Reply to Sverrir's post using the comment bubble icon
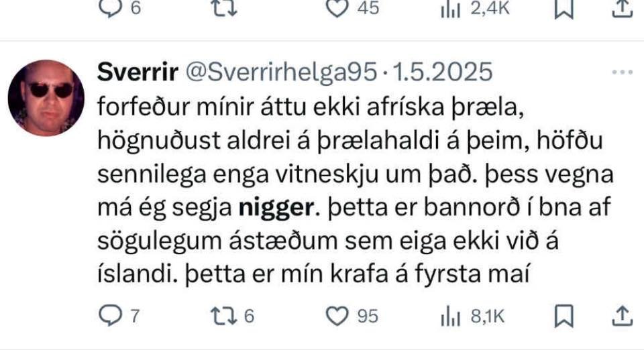 tap(110, 316)
